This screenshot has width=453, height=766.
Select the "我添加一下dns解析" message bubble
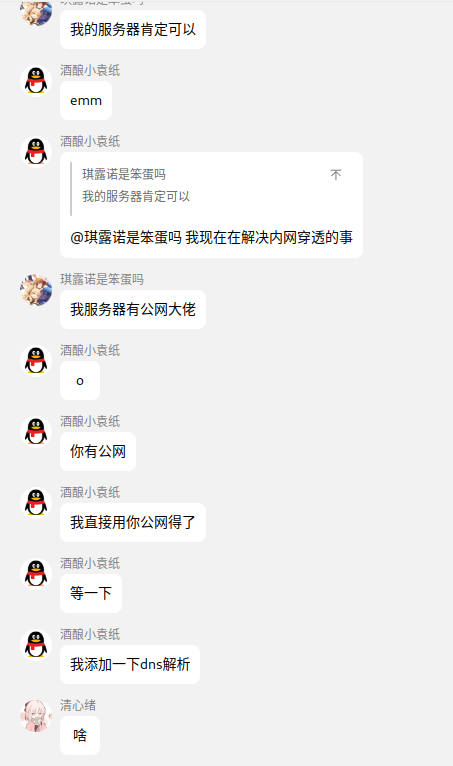130,664
